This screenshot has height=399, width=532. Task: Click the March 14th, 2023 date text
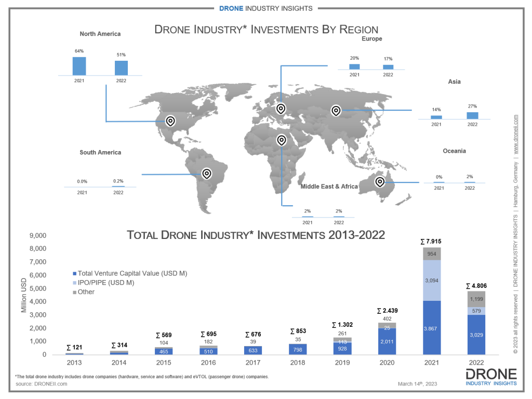[418, 383]
